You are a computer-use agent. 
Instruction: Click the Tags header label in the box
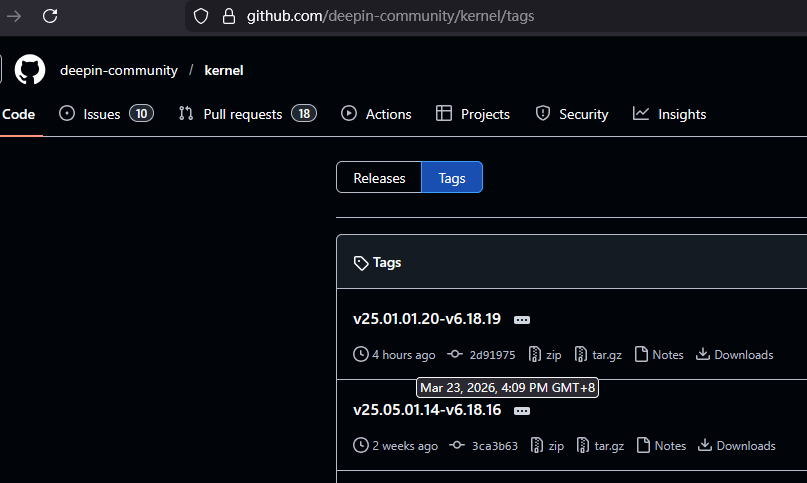tap(387, 263)
